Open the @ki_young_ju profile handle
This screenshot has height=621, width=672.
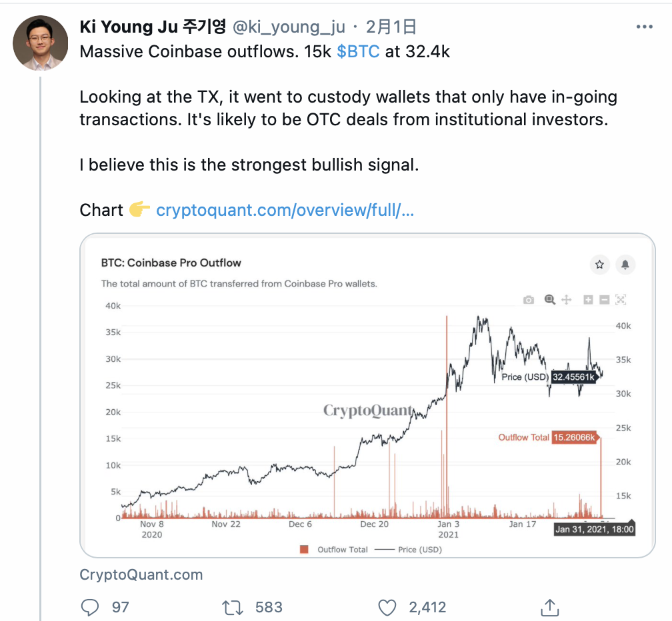(288, 27)
